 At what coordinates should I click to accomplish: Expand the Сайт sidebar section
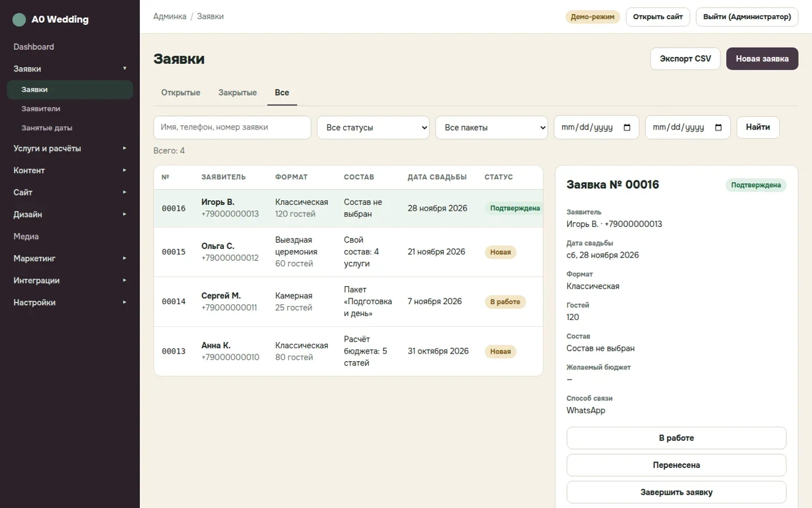[70, 192]
